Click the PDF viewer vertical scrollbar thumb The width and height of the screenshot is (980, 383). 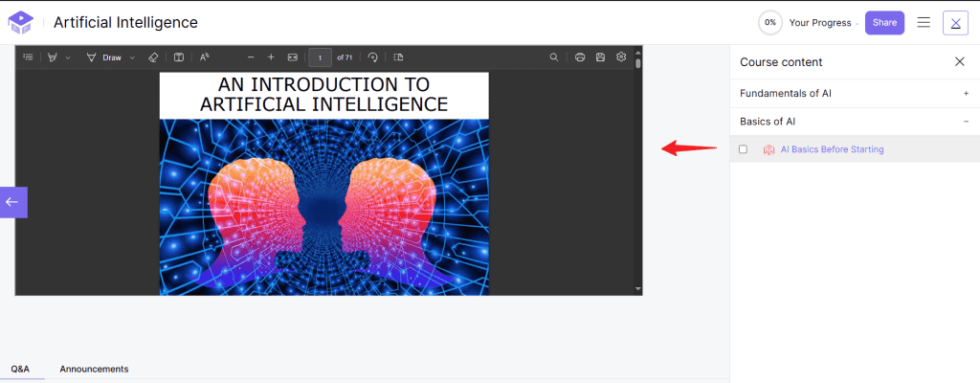(637, 63)
